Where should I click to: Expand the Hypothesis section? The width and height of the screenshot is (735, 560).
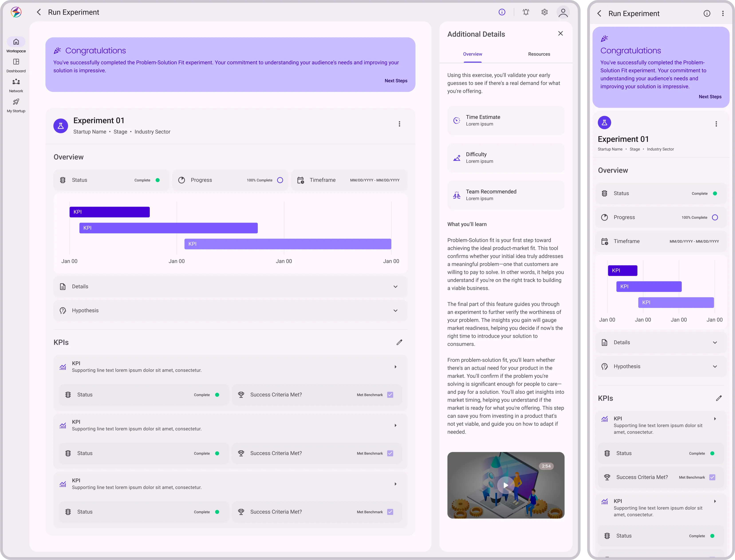click(396, 310)
